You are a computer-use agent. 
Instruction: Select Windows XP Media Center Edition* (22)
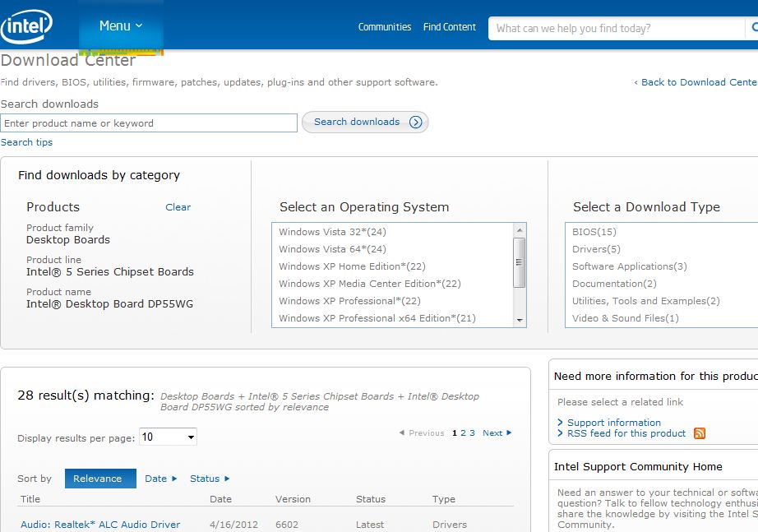[370, 284]
